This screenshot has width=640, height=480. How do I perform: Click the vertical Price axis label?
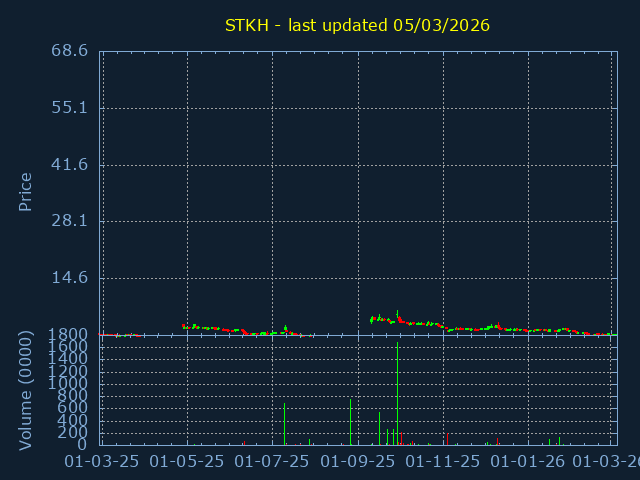tap(26, 191)
